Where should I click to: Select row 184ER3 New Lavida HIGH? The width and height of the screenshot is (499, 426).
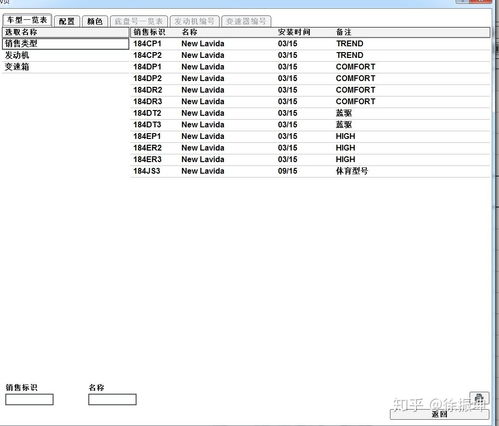pos(310,160)
